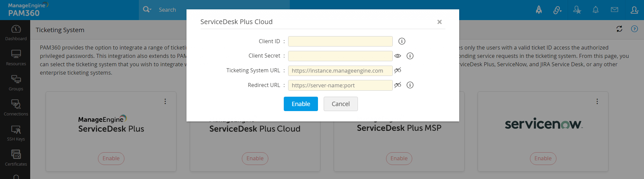
Task: Toggle visibility of Redirect URL
Action: (x=397, y=85)
